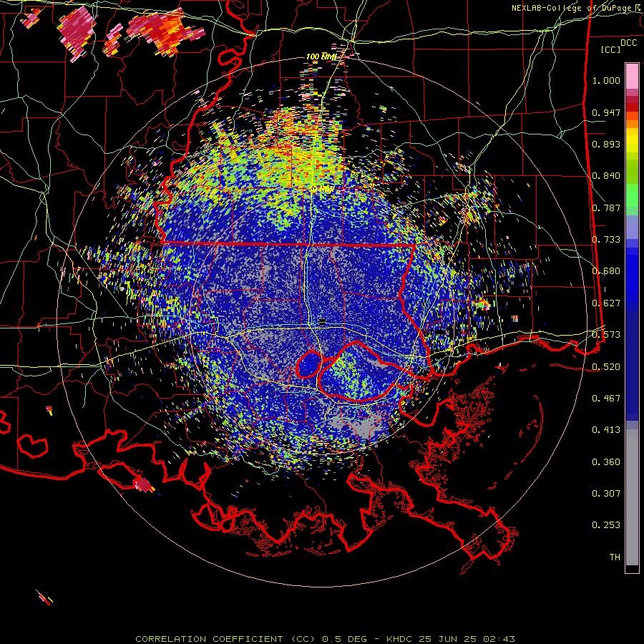Pick the gray segment of the color bar

632,497
